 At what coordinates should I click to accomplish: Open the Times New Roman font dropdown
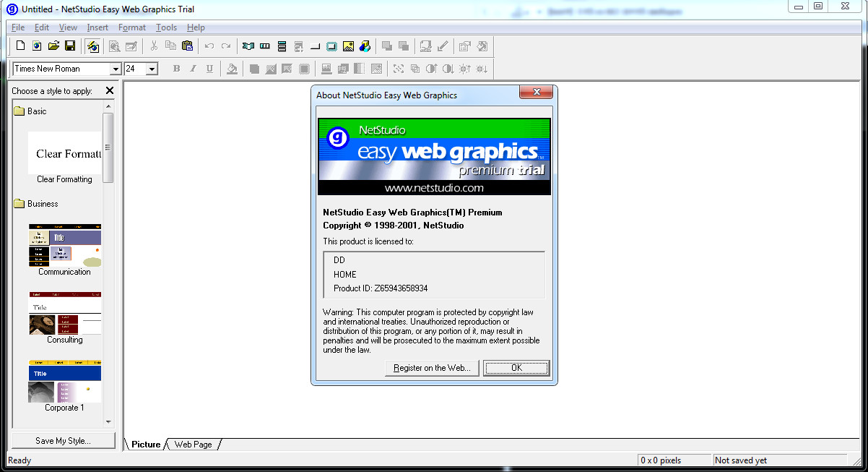pyautogui.click(x=115, y=69)
